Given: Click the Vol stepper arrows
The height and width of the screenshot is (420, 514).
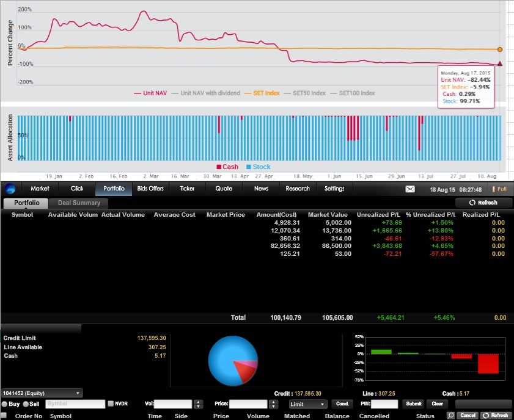Looking at the screenshot, I should click(x=198, y=404).
